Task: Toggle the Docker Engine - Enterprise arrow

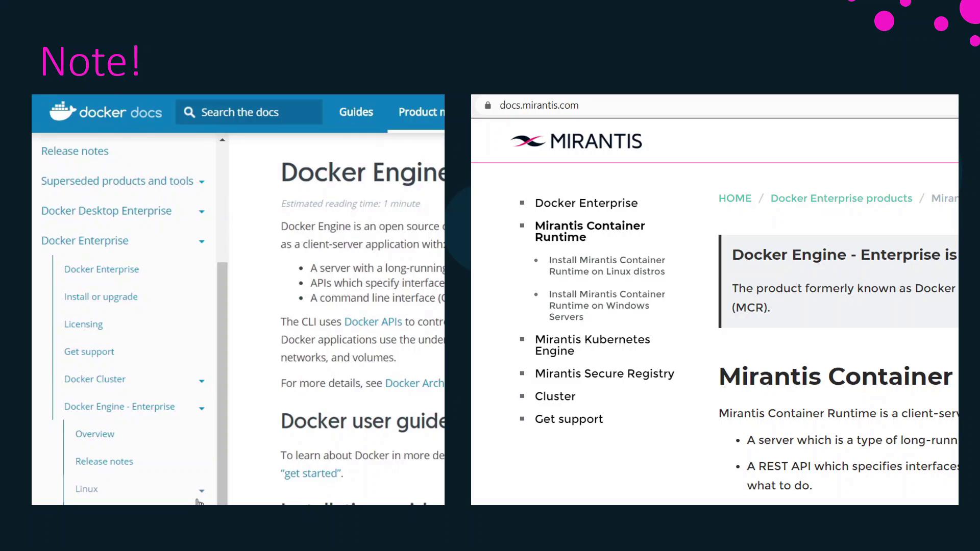Action: pyautogui.click(x=202, y=409)
